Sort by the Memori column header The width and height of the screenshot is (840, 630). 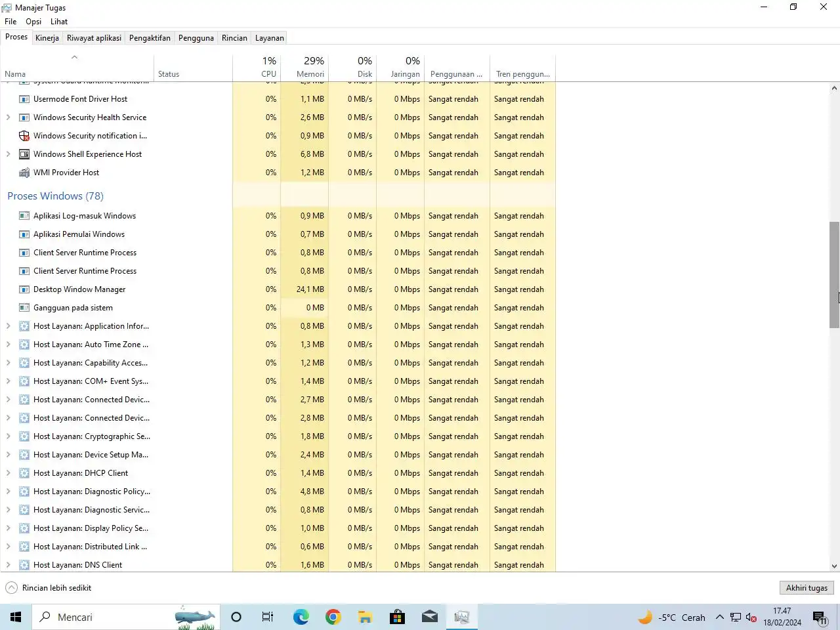coord(304,67)
